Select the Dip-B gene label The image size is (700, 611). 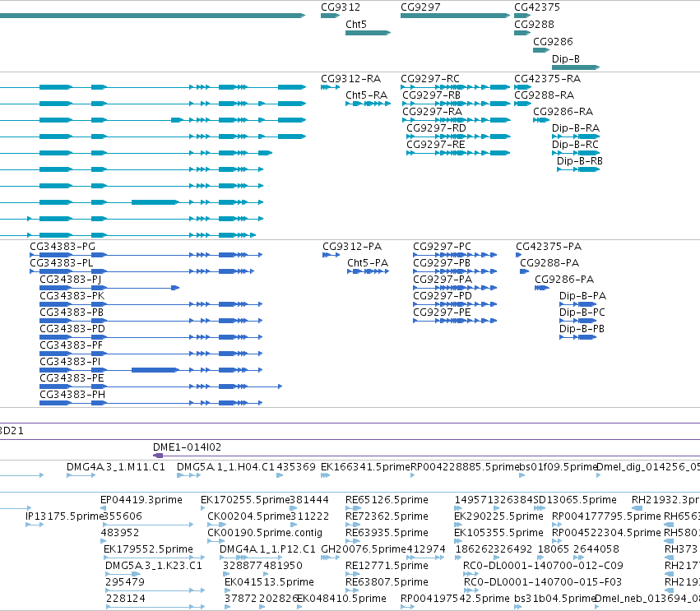pyautogui.click(x=566, y=59)
